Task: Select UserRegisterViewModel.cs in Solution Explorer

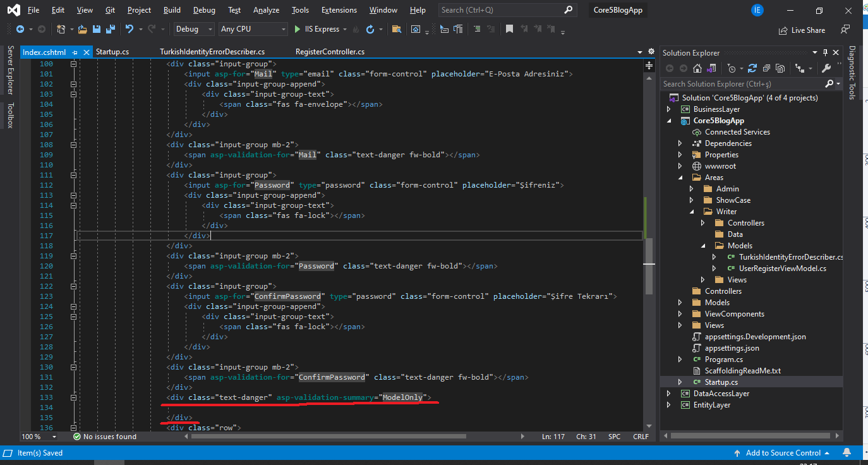Action: tap(782, 269)
